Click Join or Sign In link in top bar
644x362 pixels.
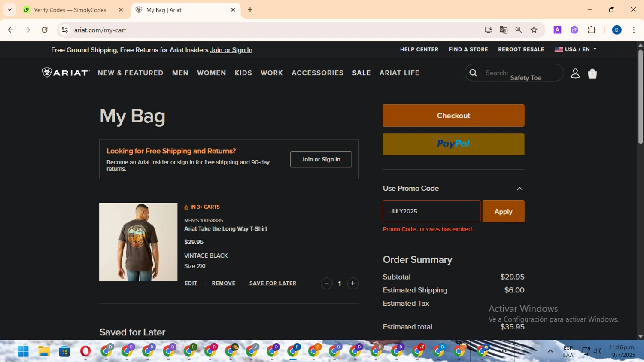[x=231, y=50]
